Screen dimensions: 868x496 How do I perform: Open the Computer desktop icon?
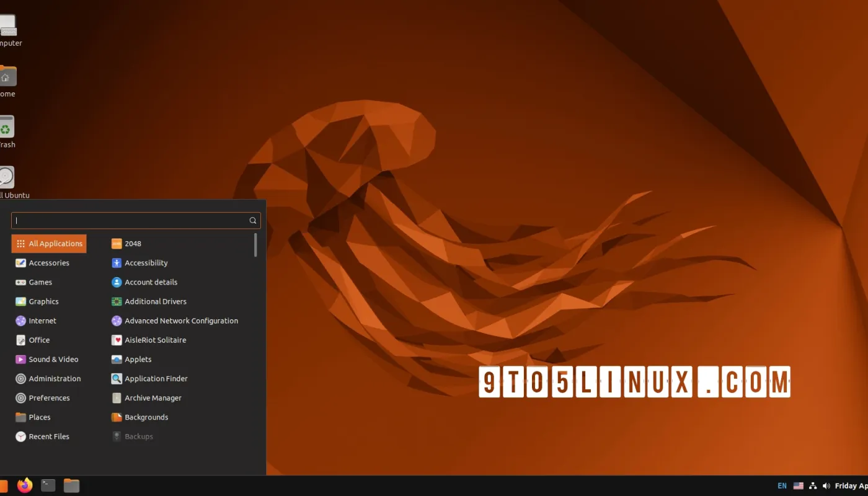click(x=7, y=26)
